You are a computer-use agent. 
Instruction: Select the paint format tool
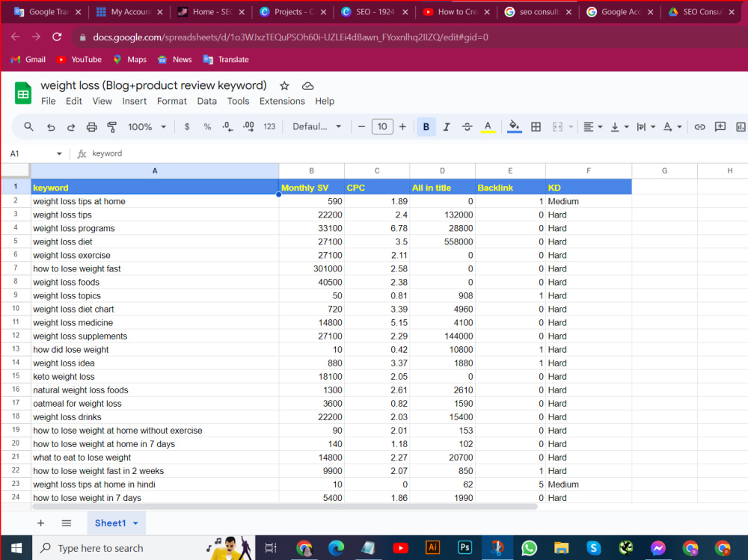click(x=111, y=127)
